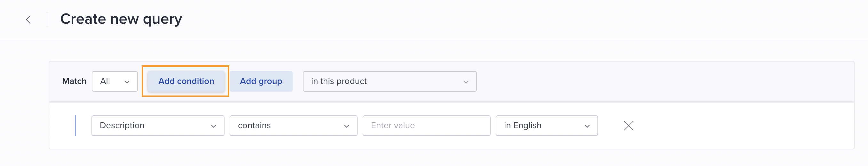Expand the 'in this product' scope dropdown
The image size is (868, 166).
[390, 81]
